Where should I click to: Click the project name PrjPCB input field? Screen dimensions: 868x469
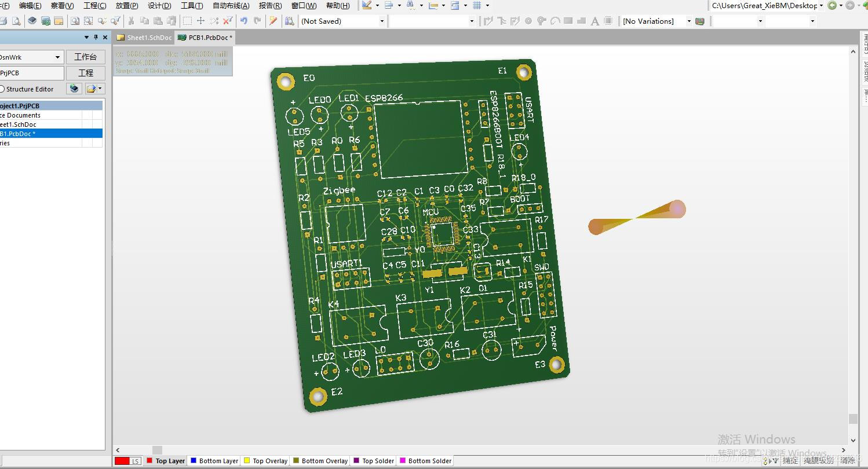pyautogui.click(x=31, y=73)
